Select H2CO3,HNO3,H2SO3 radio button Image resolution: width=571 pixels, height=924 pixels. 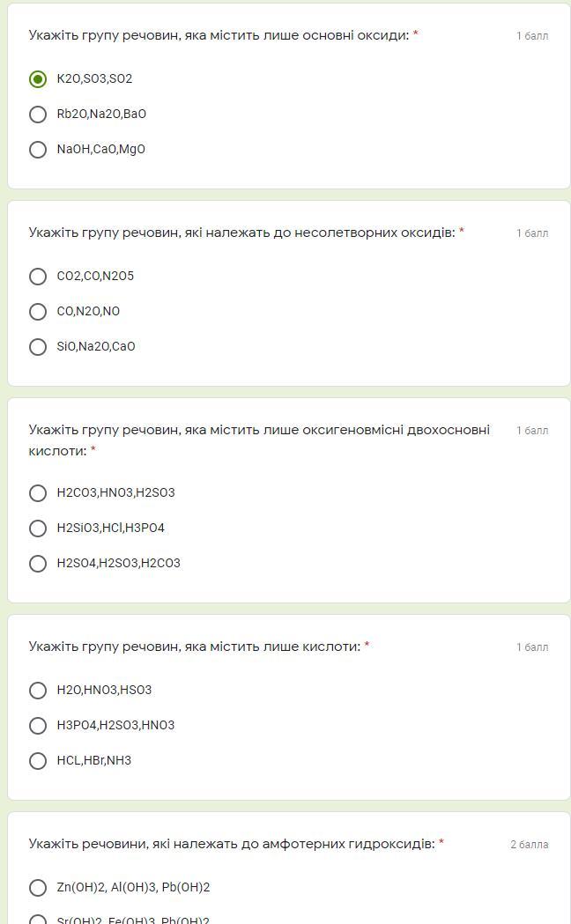click(x=38, y=493)
